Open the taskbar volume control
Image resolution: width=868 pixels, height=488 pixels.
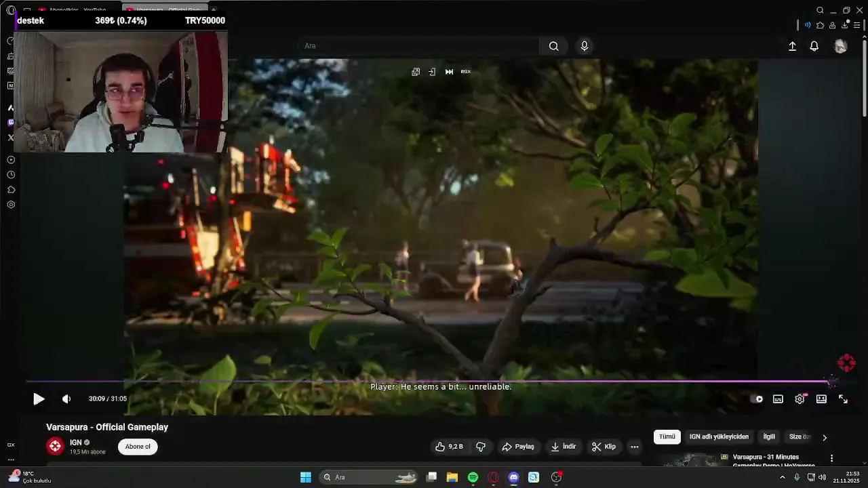pyautogui.click(x=823, y=477)
